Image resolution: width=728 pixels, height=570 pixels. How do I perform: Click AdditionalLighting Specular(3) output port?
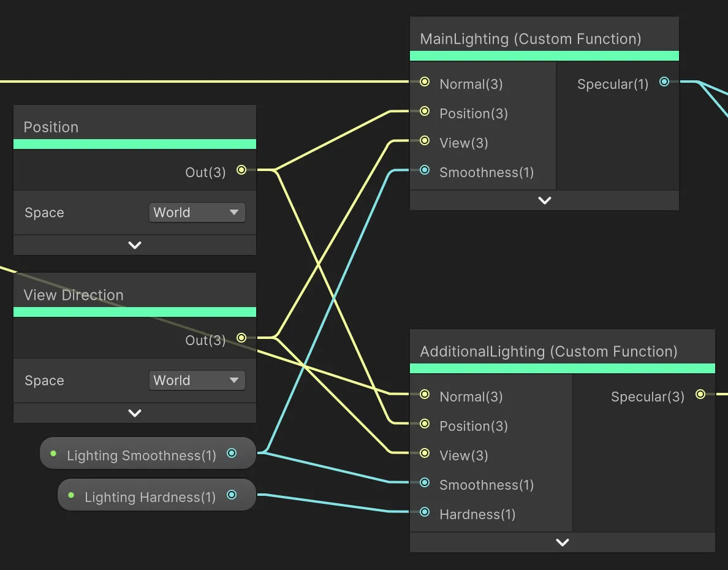tap(700, 394)
